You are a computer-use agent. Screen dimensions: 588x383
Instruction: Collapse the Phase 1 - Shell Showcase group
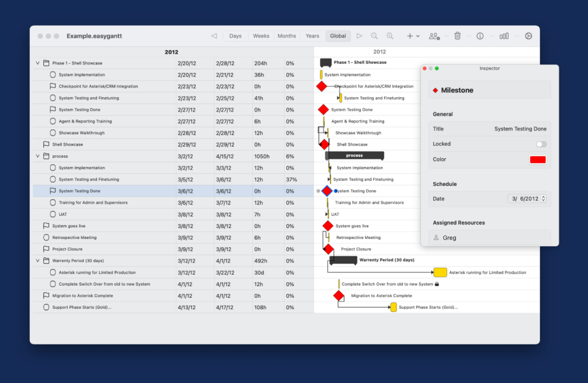[x=38, y=63]
